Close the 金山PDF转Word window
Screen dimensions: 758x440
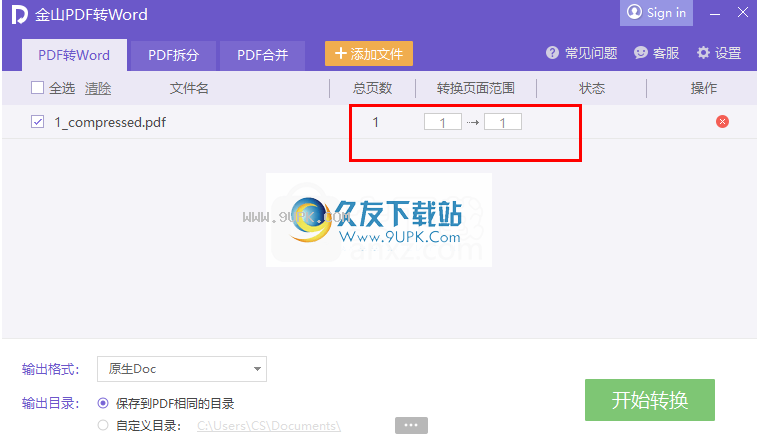pyautogui.click(x=743, y=13)
